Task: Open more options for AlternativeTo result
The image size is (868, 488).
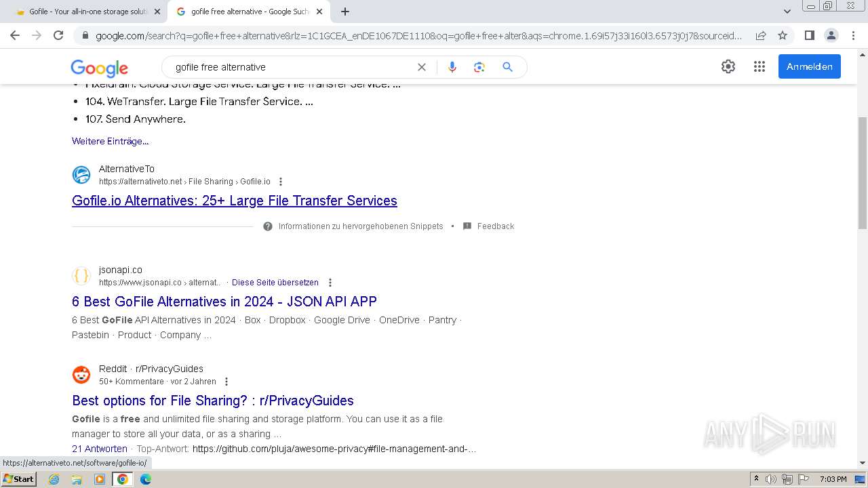Action: [281, 182]
